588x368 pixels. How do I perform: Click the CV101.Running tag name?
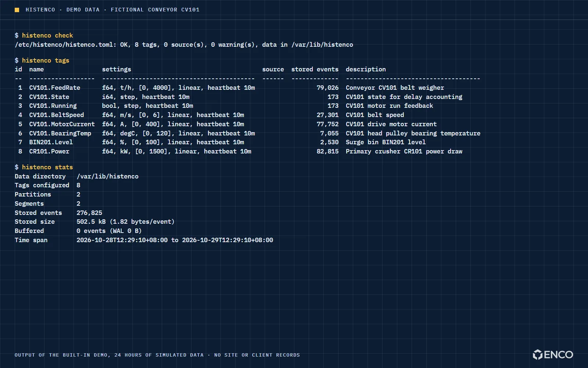(x=53, y=106)
